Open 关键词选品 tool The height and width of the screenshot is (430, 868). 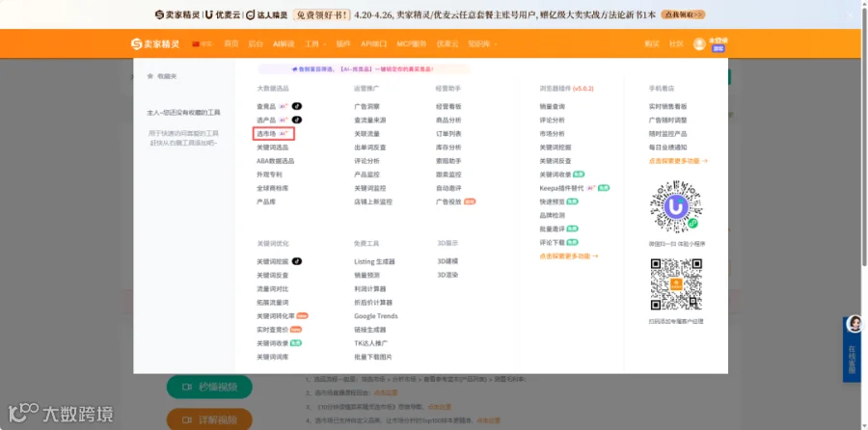click(x=272, y=148)
